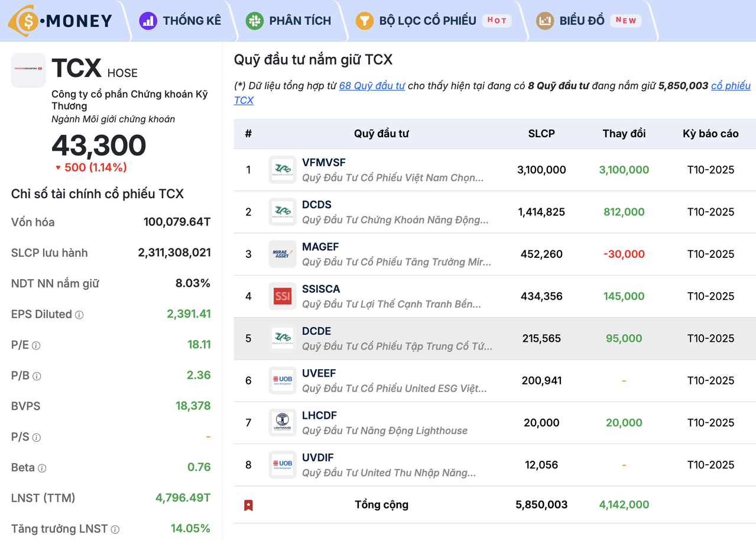Click the info icon next to P/S
The height and width of the screenshot is (540, 756).
[36, 438]
